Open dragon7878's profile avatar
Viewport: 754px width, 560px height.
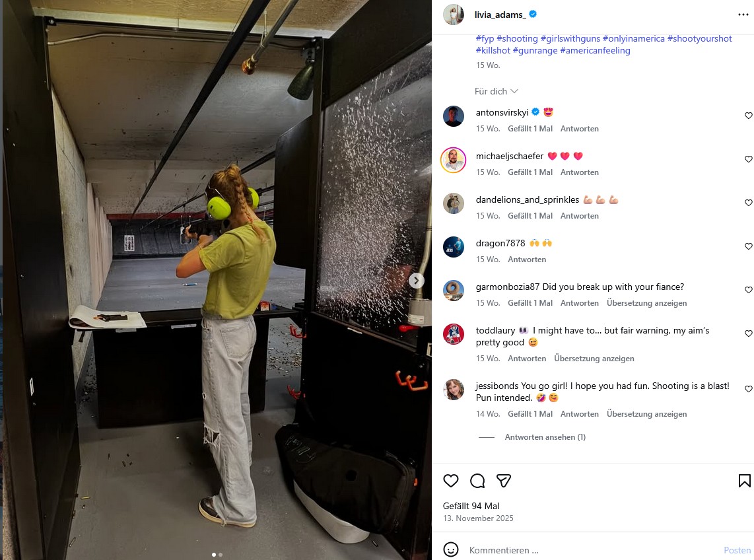point(454,247)
